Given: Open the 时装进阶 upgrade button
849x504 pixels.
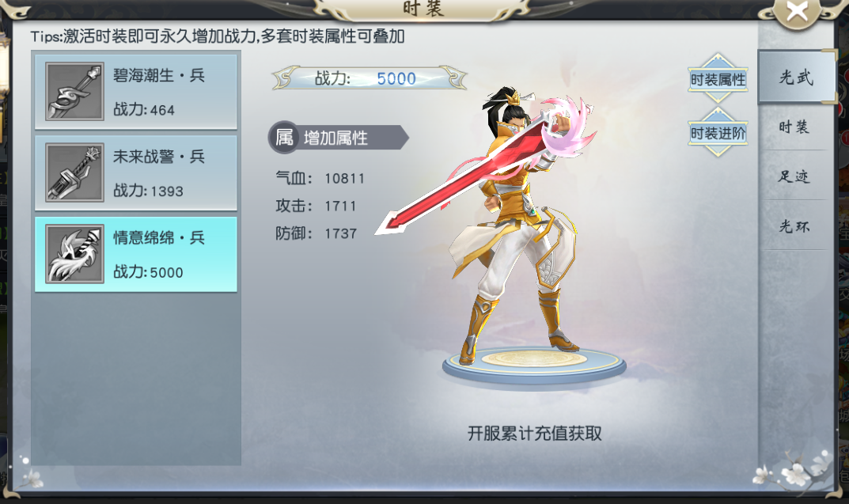Looking at the screenshot, I should 718,133.
